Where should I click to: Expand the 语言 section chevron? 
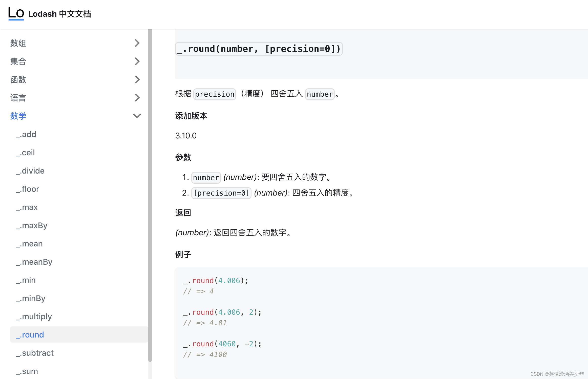(x=137, y=98)
